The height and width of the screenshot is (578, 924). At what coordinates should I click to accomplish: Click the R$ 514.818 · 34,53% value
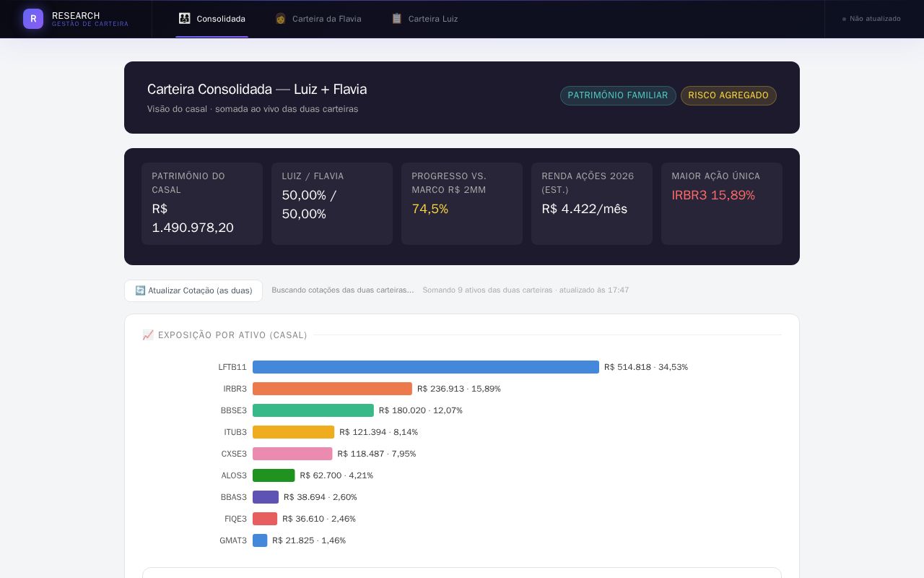click(x=646, y=367)
